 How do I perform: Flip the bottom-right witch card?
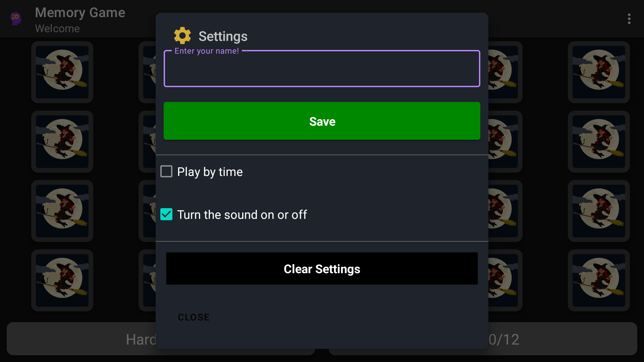(x=599, y=280)
